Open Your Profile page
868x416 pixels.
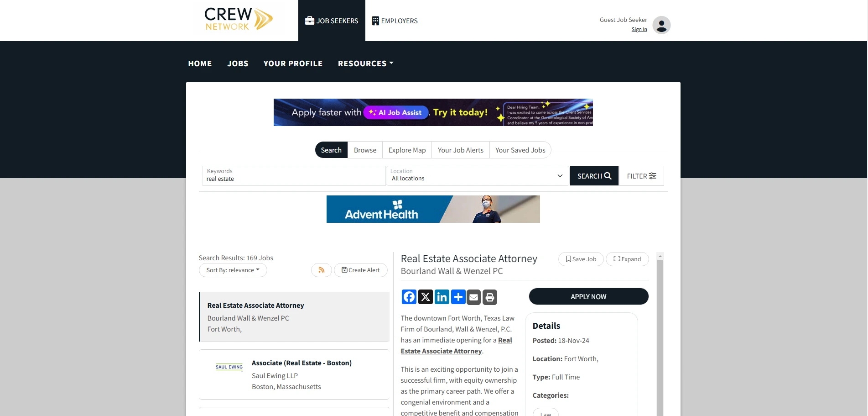point(293,63)
